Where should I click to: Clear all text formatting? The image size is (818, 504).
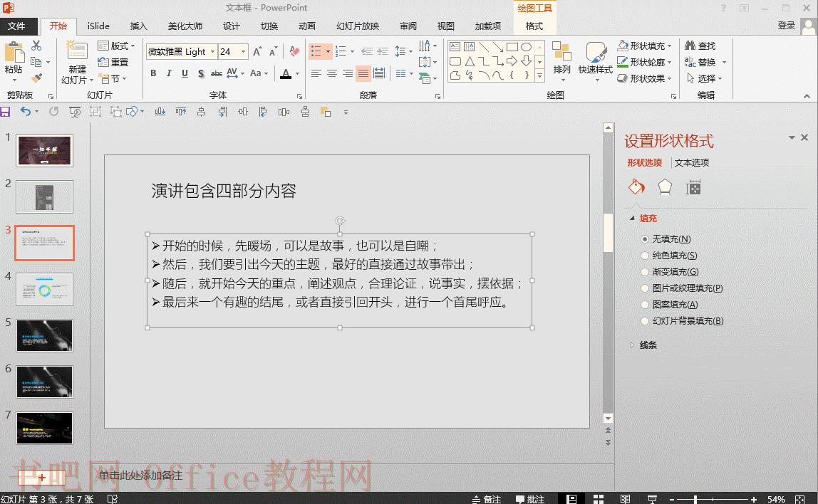coord(294,51)
